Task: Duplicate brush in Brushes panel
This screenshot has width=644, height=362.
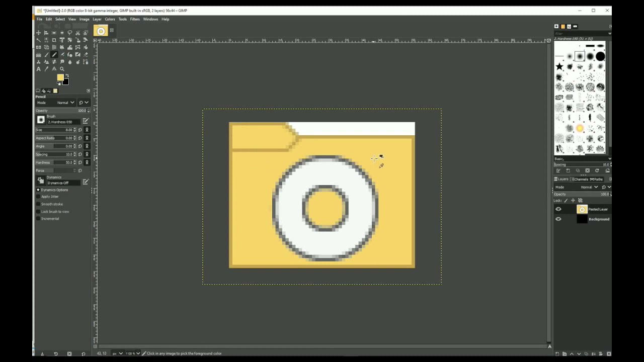Action: click(578, 170)
